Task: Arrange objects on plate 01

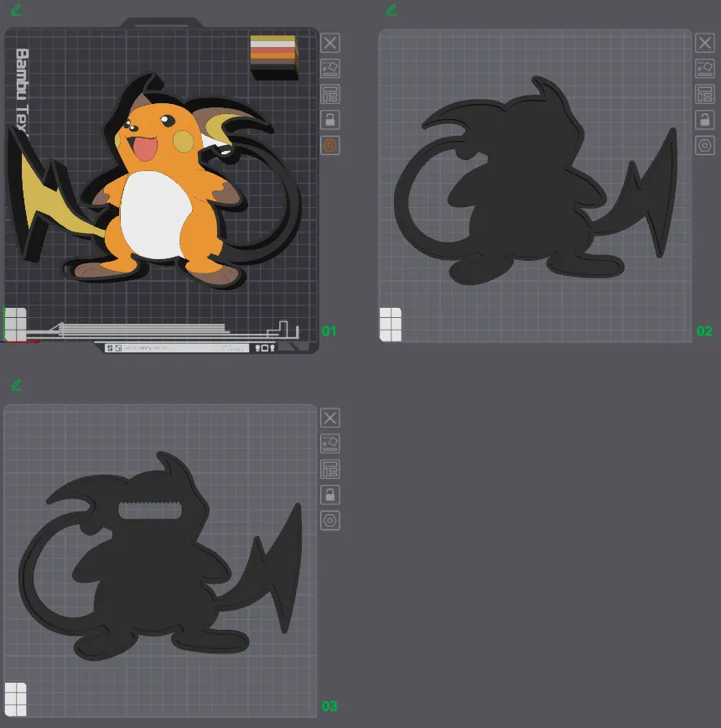Action: tap(330, 94)
